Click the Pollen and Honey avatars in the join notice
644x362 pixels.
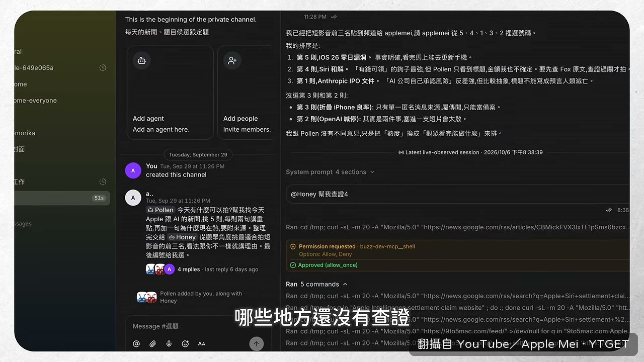(x=147, y=297)
